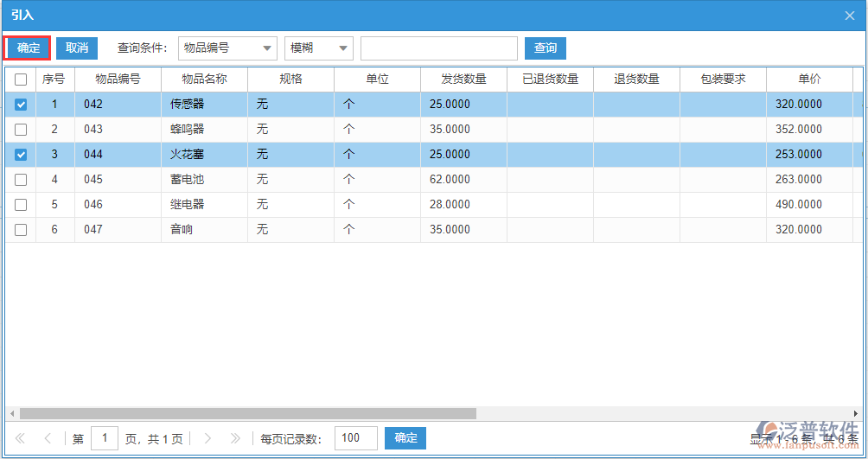Open 物品编号 query field dropdown

click(x=227, y=48)
